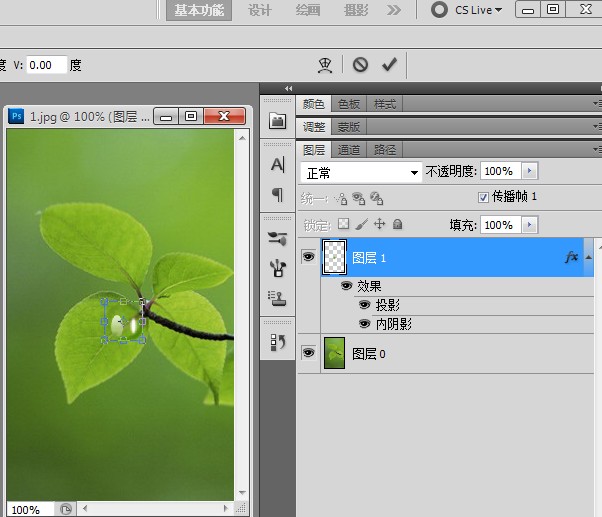Switch to the 样式 tab
The width and height of the screenshot is (602, 517).
click(384, 104)
